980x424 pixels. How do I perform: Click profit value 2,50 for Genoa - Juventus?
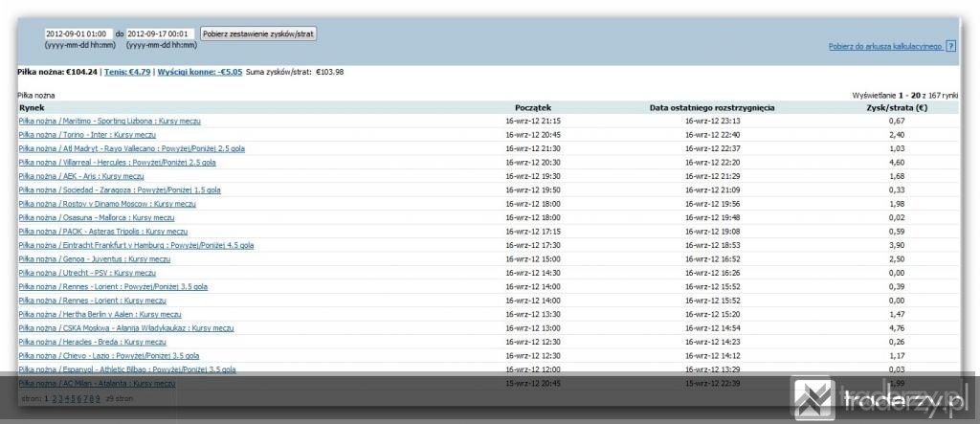point(896,259)
